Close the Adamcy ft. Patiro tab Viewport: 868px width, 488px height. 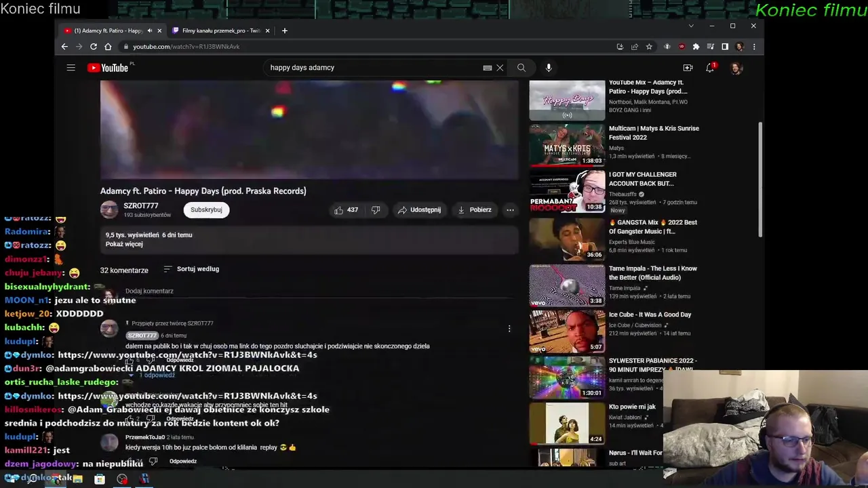click(x=159, y=30)
